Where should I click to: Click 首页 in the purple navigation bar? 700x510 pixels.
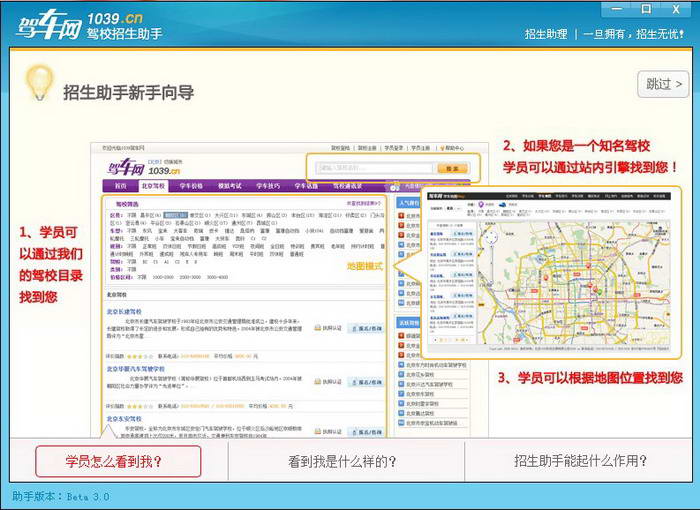point(119,186)
